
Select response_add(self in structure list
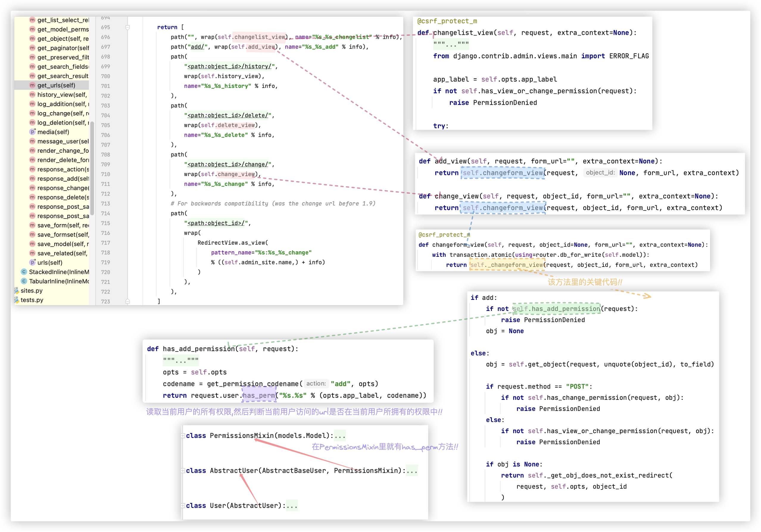tap(63, 179)
